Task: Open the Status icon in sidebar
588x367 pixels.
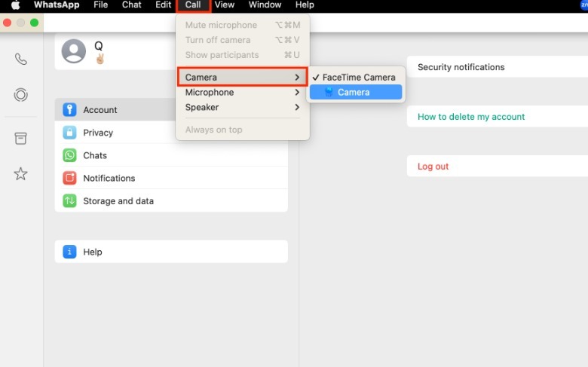Action: coord(20,95)
